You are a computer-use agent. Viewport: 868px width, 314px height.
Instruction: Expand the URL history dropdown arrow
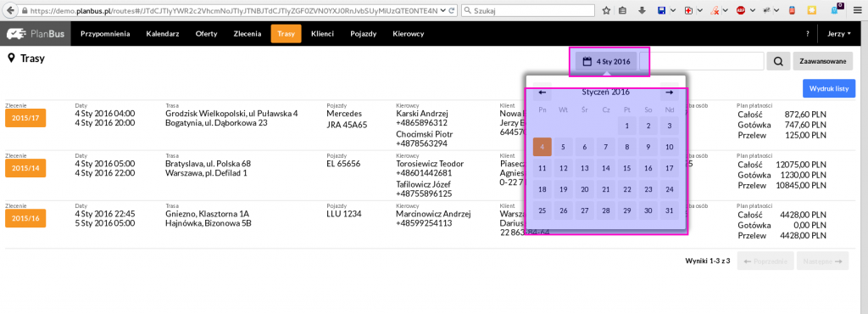pyautogui.click(x=442, y=10)
